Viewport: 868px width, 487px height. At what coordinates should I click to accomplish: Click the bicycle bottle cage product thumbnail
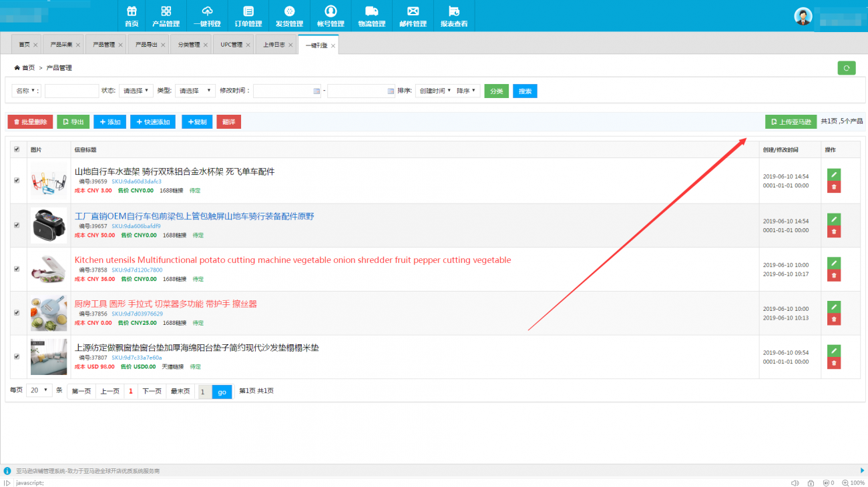[49, 181]
